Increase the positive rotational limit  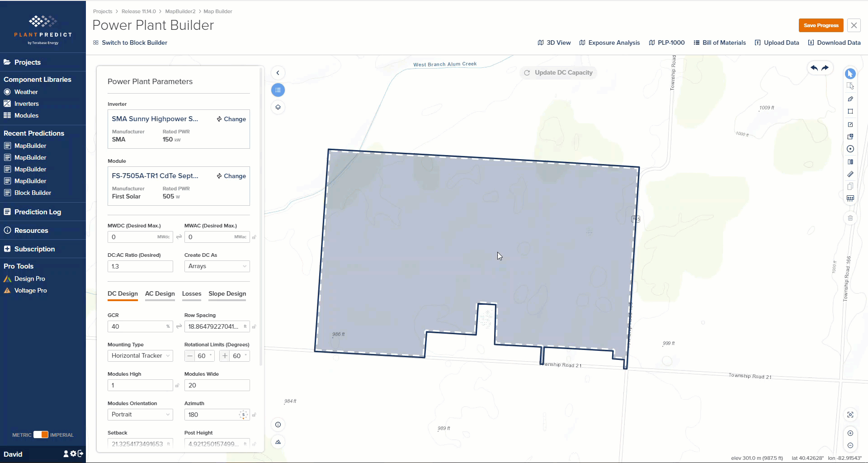pyautogui.click(x=225, y=356)
